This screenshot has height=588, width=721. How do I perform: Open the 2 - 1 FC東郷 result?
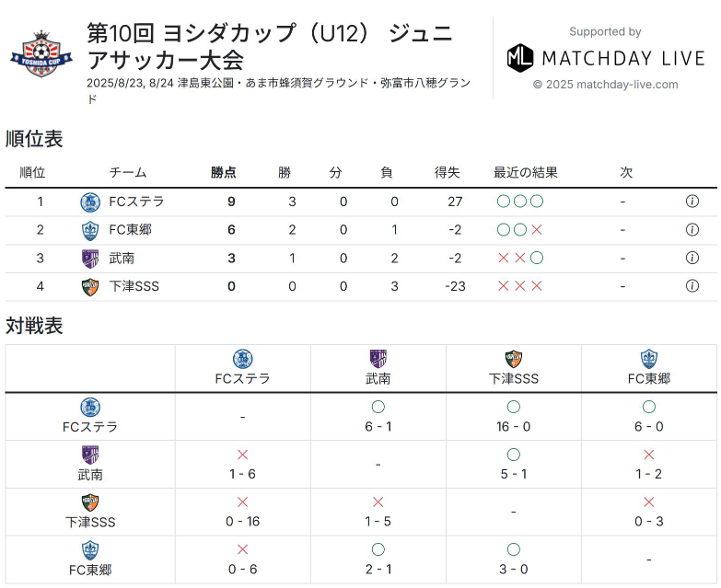378,570
